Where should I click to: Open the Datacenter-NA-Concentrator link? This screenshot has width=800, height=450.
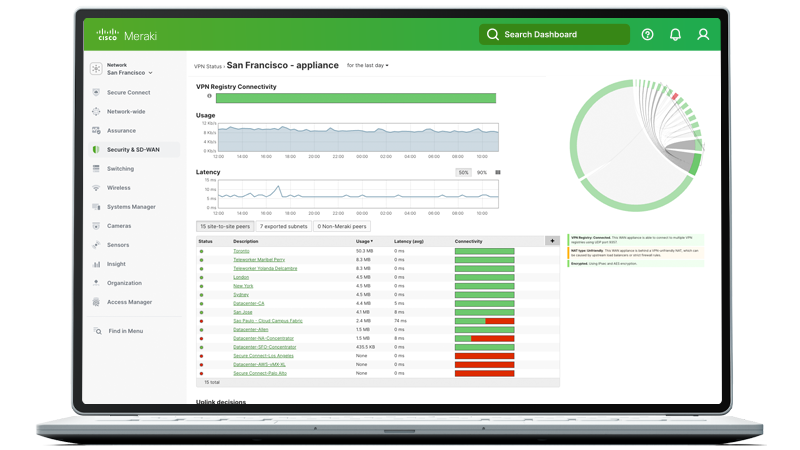[x=263, y=338]
